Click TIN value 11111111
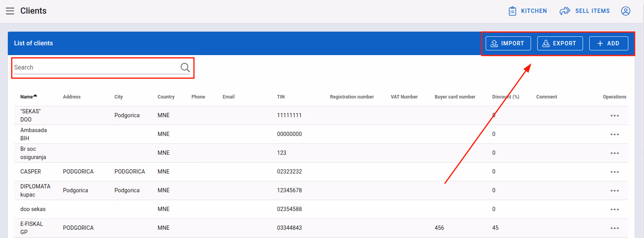644x238 pixels. point(289,115)
